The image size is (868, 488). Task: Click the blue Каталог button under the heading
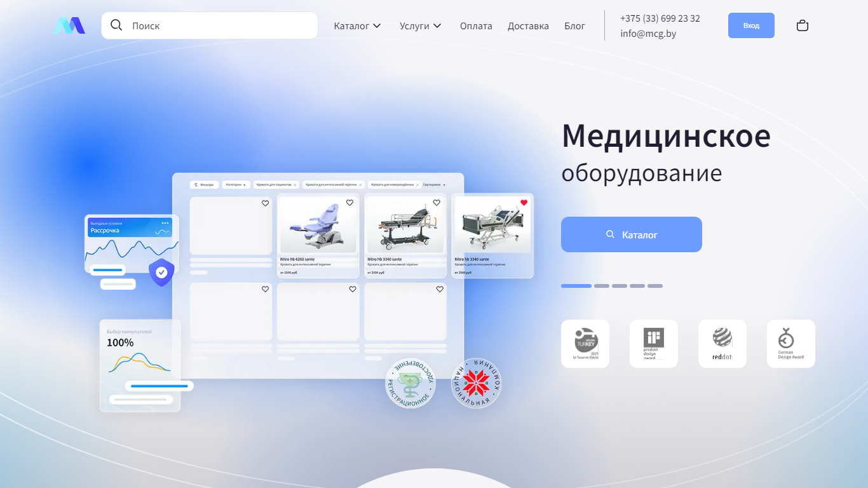pos(632,234)
